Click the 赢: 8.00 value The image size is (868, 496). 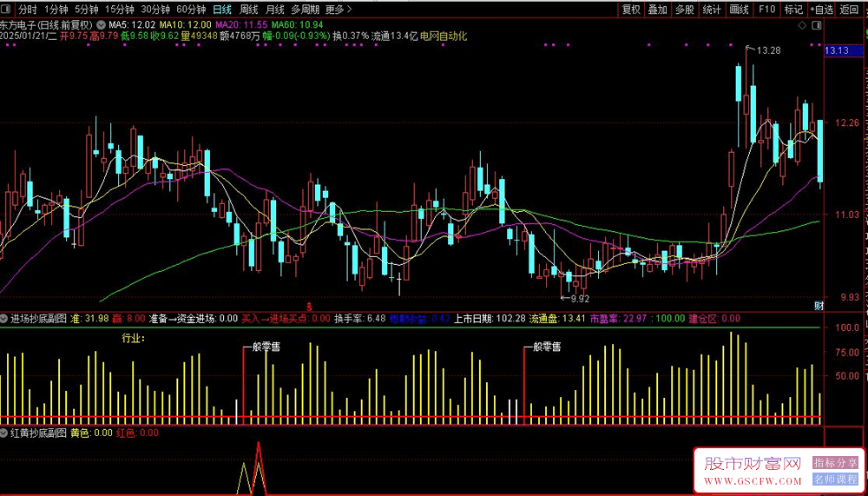128,319
